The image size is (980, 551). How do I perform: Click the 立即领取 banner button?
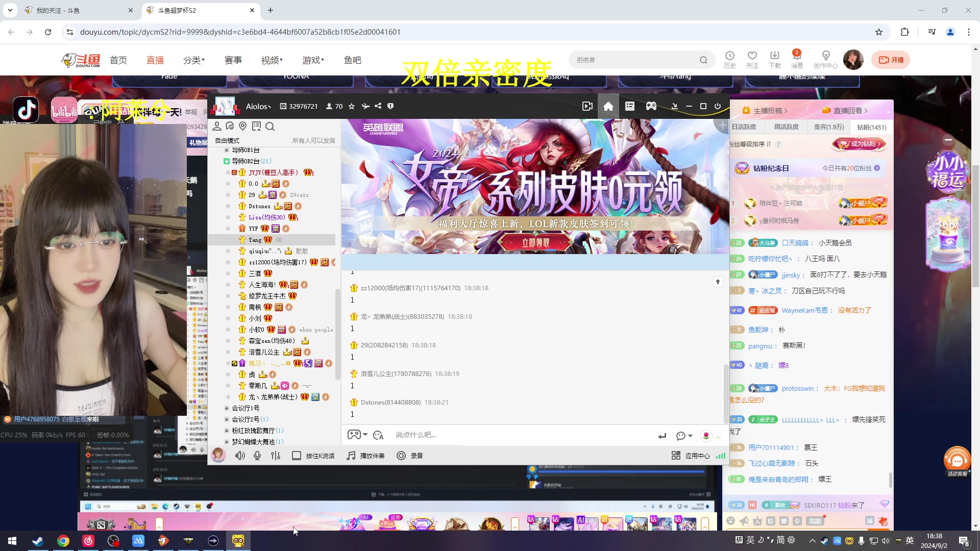[x=535, y=243]
